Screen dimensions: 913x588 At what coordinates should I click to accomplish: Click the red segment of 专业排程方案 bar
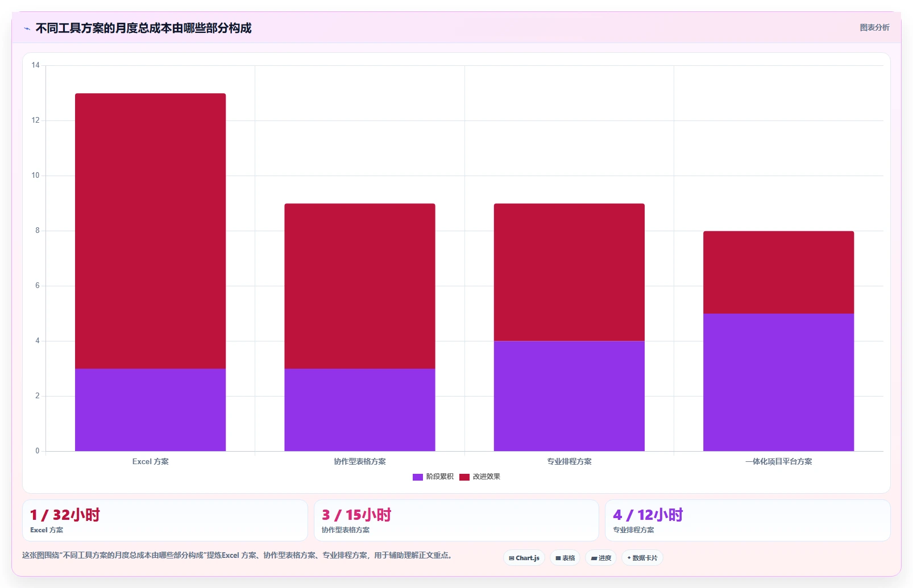point(569,272)
